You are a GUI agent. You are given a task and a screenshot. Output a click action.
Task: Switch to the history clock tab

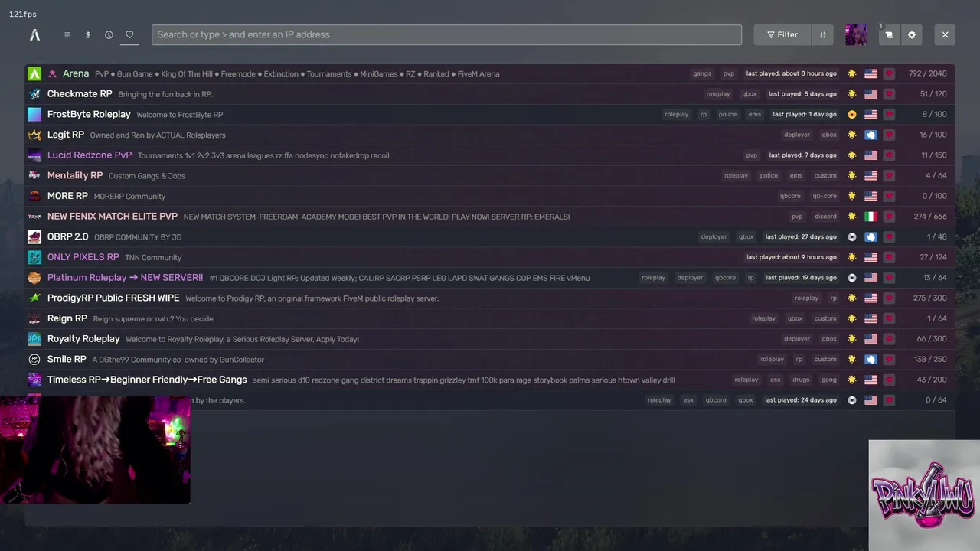[x=109, y=34]
